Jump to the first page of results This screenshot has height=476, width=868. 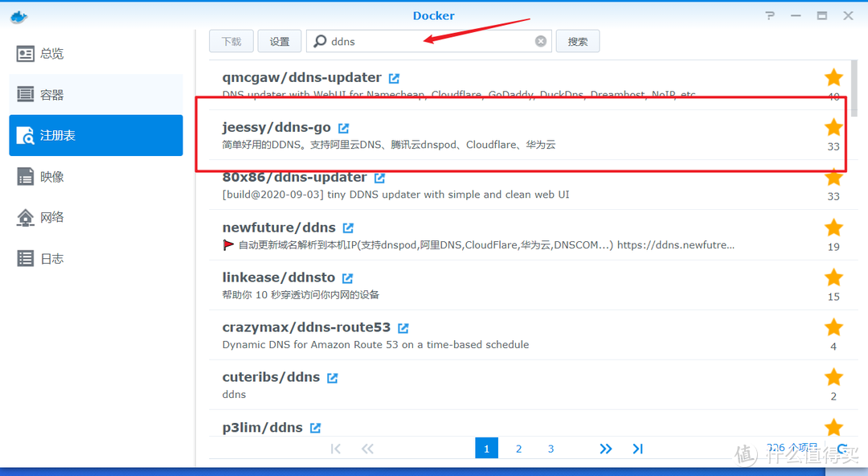click(x=335, y=449)
